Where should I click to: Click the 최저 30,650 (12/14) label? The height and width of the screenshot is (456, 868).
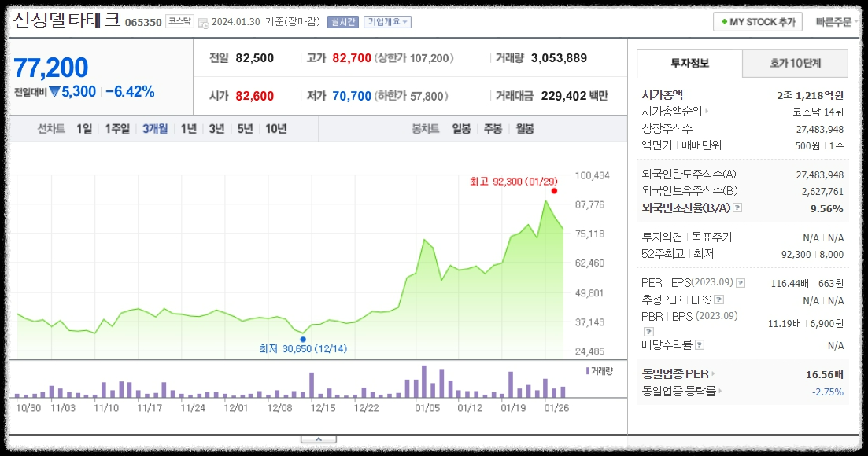[303, 349]
